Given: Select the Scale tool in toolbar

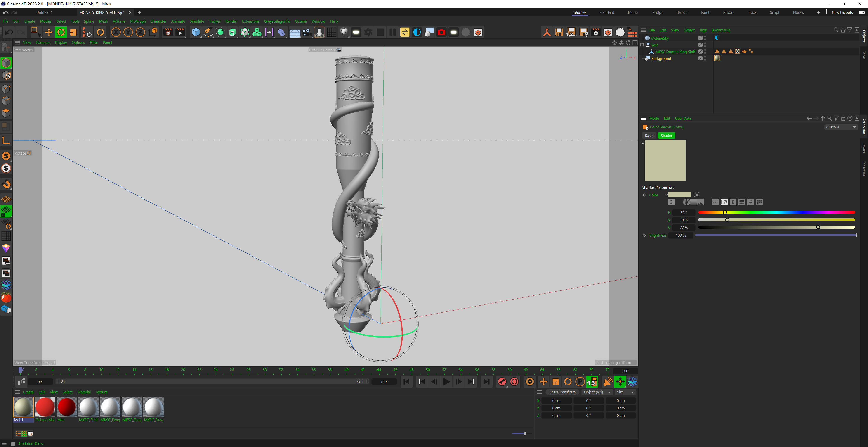Looking at the screenshot, I should [x=73, y=32].
